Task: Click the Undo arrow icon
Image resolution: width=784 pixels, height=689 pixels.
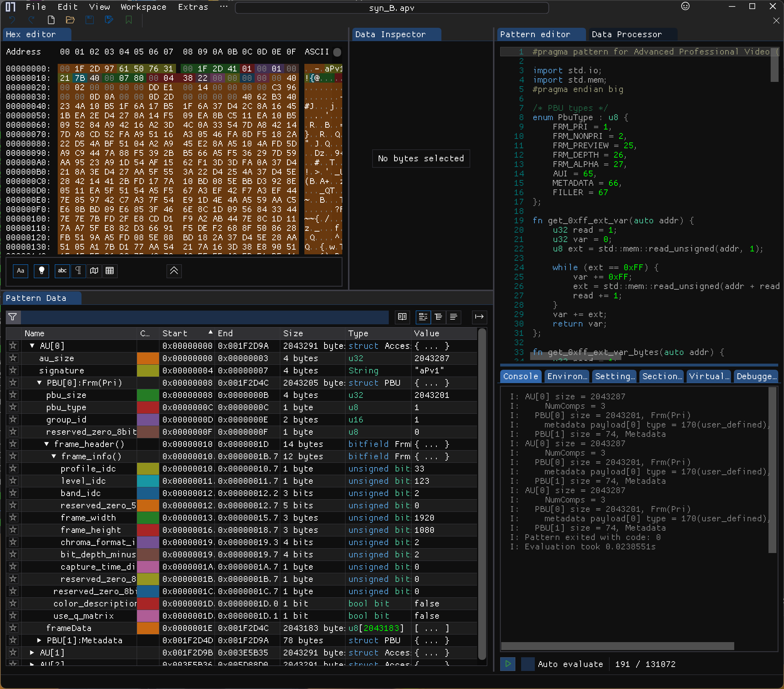Action: point(12,20)
